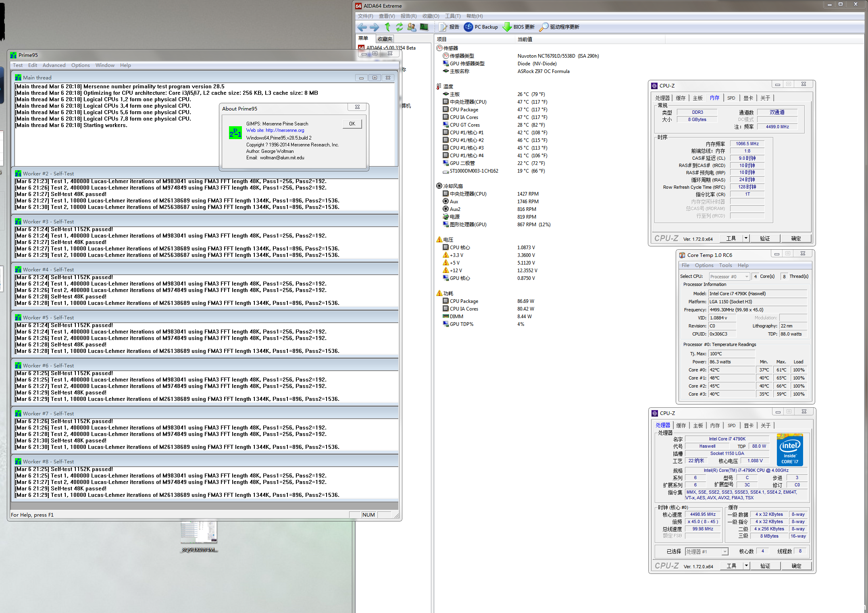Open the Core Temp Processor #0 dropdown
This screenshot has width=868, height=613.
(729, 277)
